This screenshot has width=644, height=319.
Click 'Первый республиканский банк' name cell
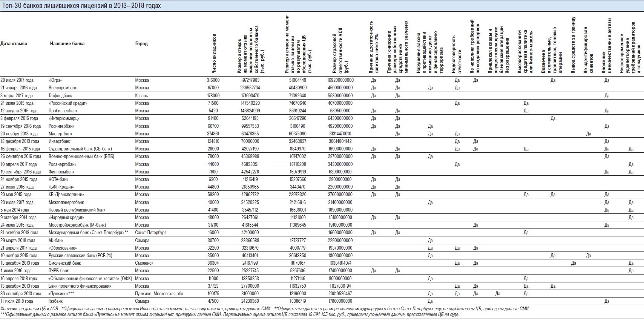(77, 210)
